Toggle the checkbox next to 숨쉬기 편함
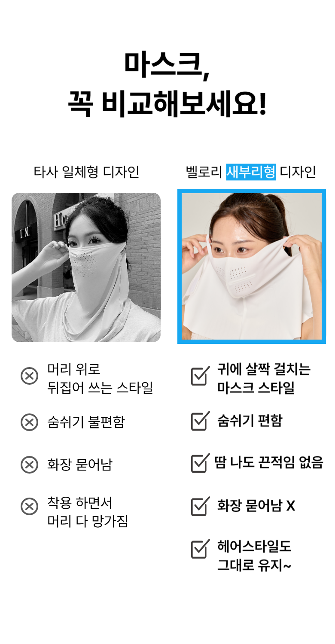 click(x=200, y=421)
